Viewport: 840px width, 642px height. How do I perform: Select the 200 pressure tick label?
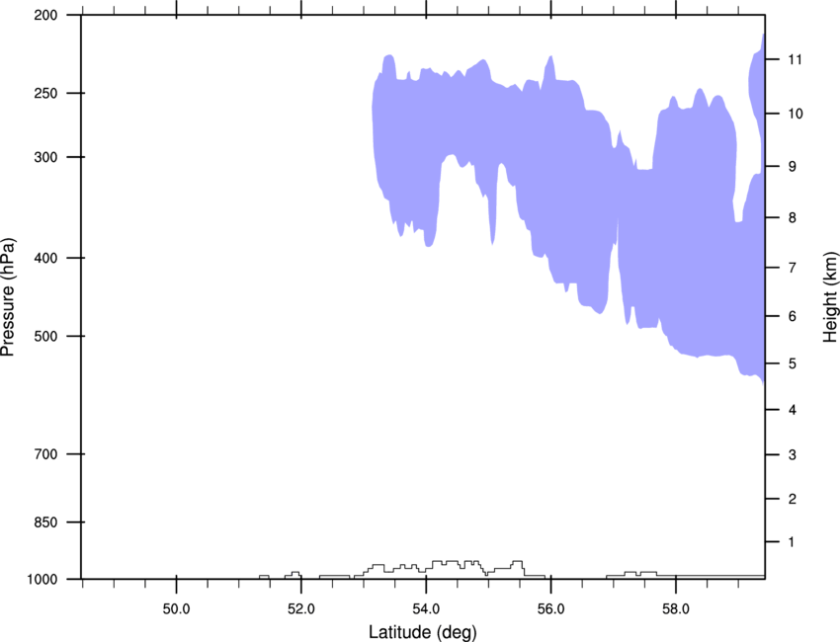pyautogui.click(x=45, y=15)
